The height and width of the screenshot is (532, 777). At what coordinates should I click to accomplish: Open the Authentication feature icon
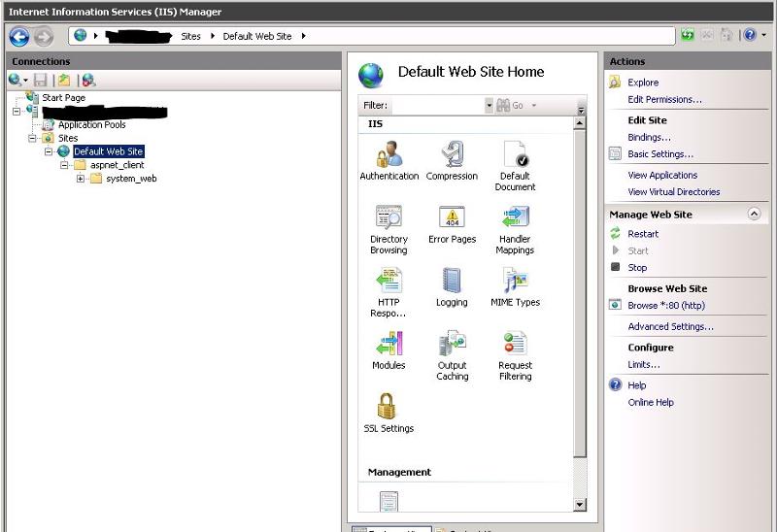click(389, 154)
